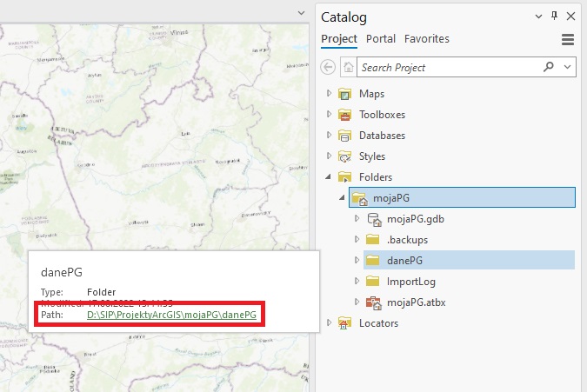587x392 pixels.
Task: Expand the Maps node
Action: (329, 94)
